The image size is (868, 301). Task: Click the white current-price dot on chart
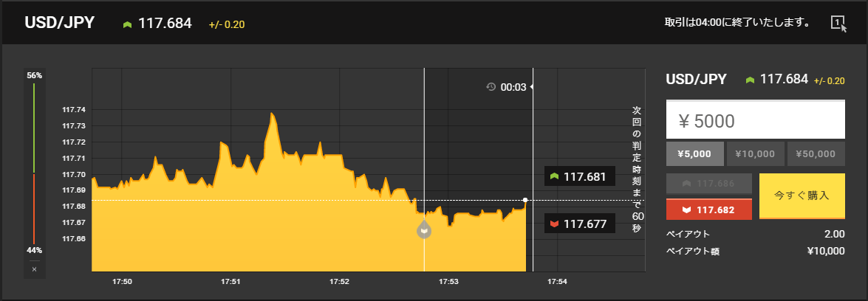click(524, 200)
